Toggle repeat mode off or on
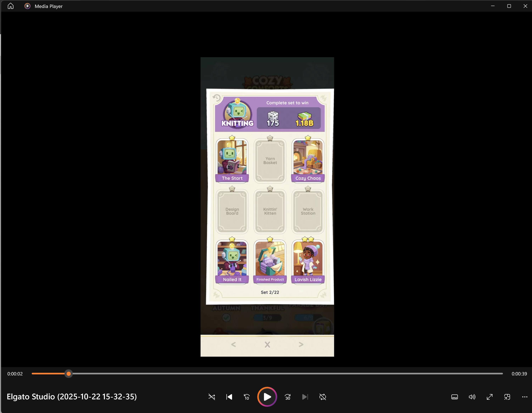This screenshot has height=413, width=532. coord(322,397)
